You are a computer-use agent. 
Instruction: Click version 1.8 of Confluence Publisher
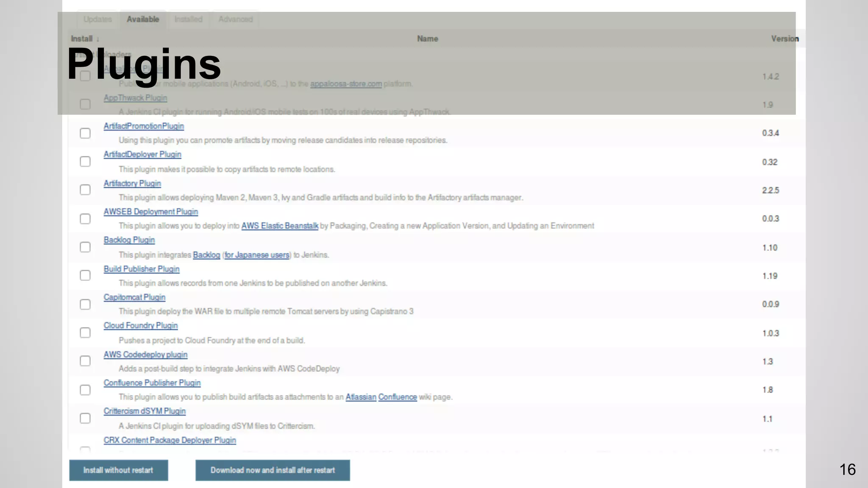[x=768, y=390]
